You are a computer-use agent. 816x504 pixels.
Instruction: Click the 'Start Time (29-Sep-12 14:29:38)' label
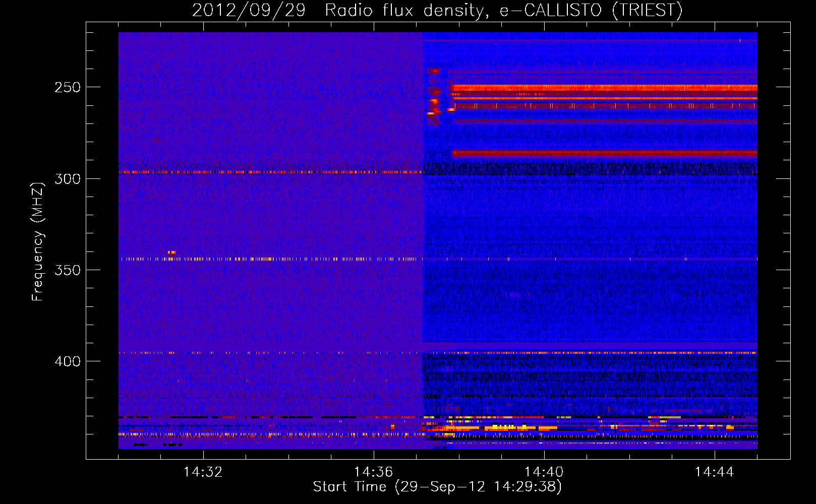coord(437,487)
